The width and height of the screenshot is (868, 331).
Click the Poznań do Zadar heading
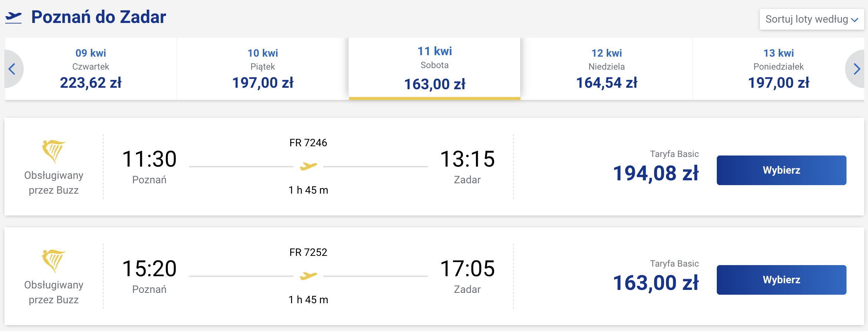(99, 17)
